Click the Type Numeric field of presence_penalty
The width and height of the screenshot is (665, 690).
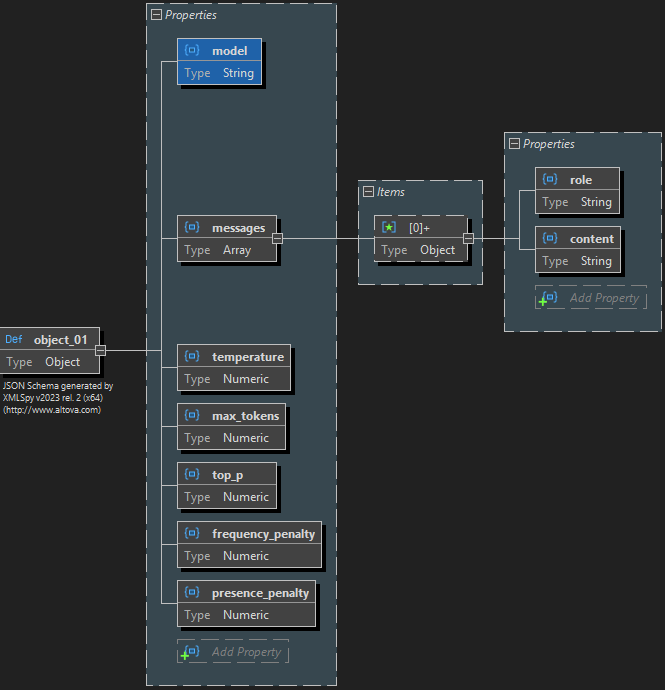point(245,615)
